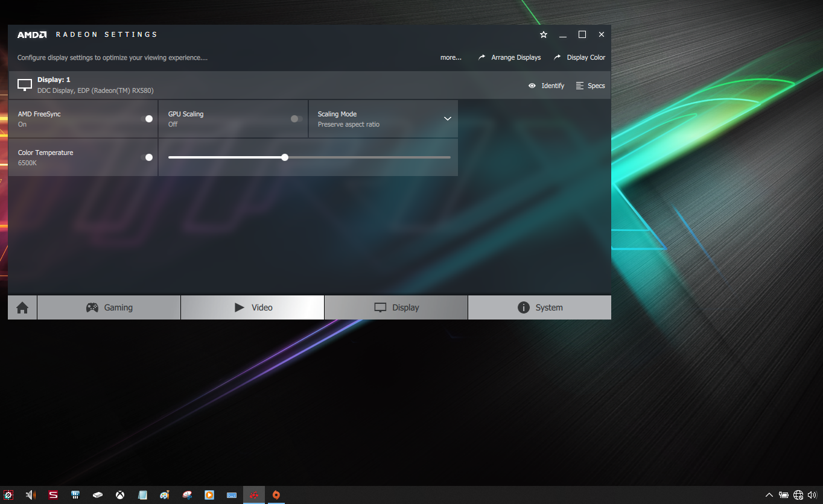The height and width of the screenshot is (504, 823).
Task: Go to the Radeon Settings home icon
Action: tap(22, 307)
